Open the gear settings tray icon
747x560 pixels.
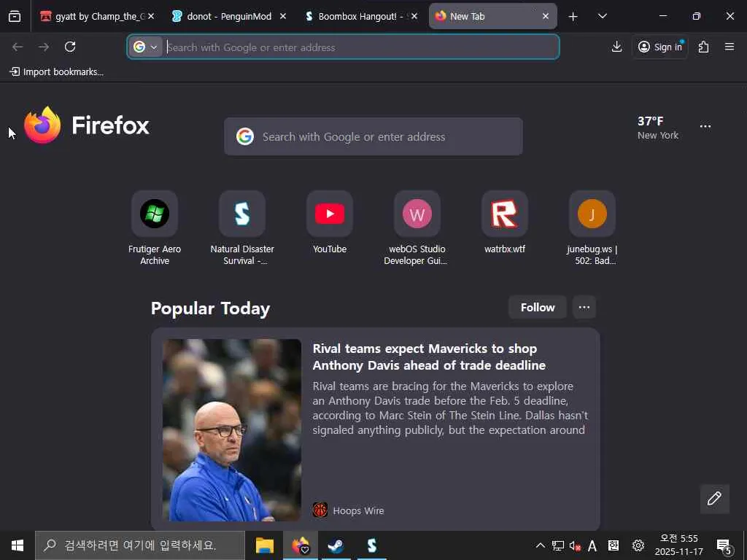coord(638,545)
